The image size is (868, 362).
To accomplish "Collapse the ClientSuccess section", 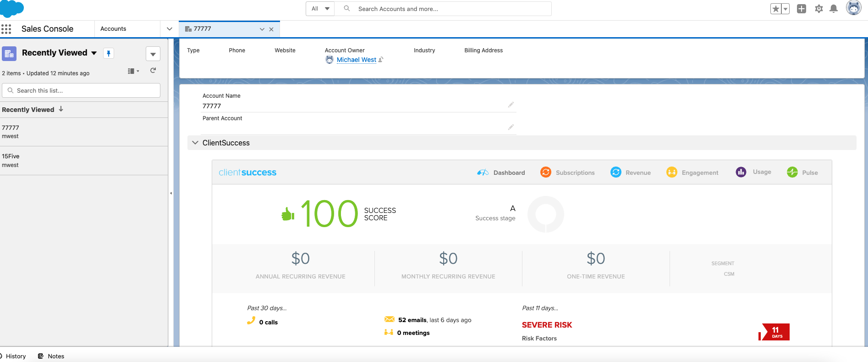I will [x=195, y=143].
